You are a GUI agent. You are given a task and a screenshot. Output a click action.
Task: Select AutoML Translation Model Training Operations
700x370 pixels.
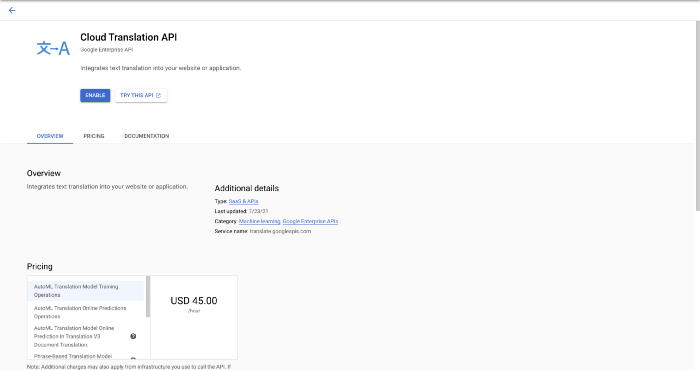pyautogui.click(x=86, y=291)
